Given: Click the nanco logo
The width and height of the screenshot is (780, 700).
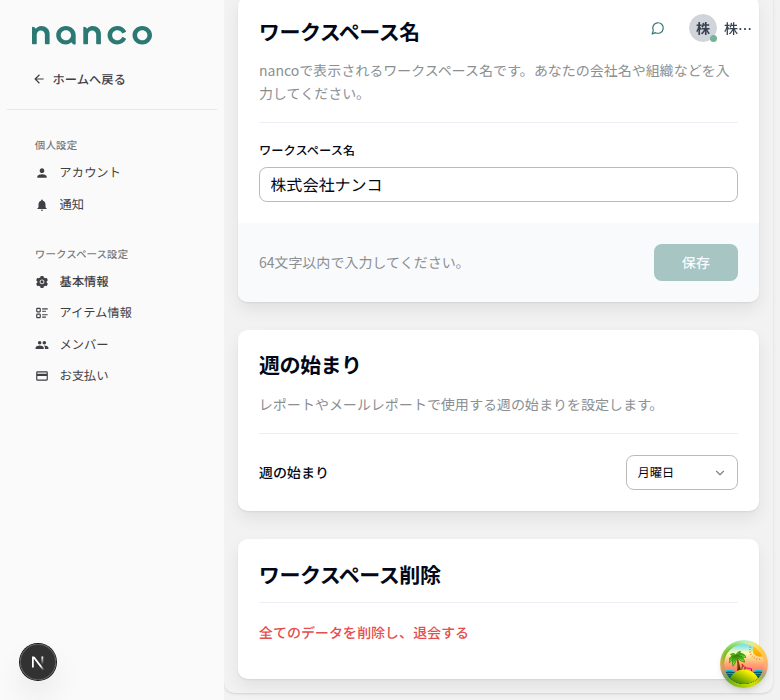Looking at the screenshot, I should [x=92, y=35].
